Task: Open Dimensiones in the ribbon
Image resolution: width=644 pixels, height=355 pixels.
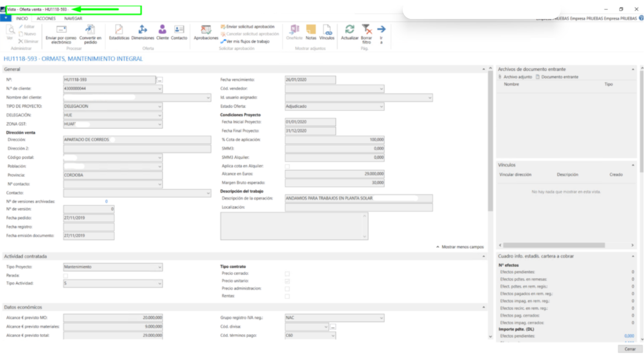Action: 143,29
